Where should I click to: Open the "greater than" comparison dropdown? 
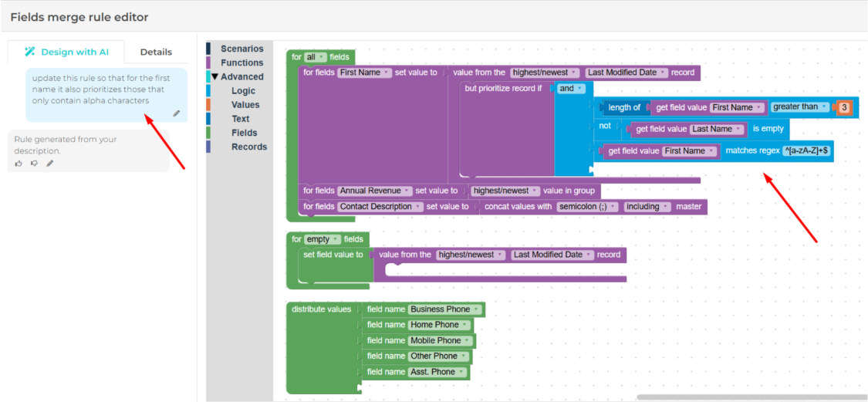pos(800,107)
